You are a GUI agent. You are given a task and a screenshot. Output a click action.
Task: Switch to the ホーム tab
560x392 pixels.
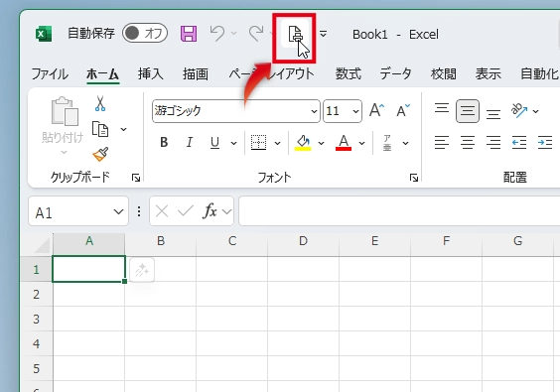tap(102, 73)
